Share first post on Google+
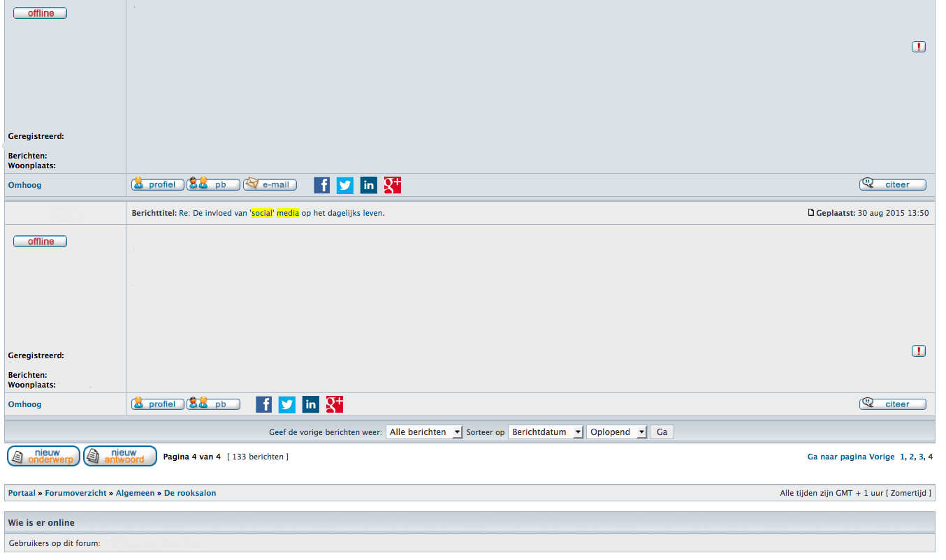 [393, 185]
